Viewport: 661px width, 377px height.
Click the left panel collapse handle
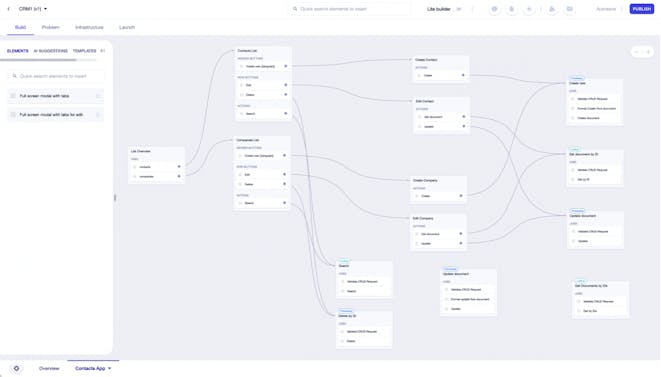click(x=115, y=197)
